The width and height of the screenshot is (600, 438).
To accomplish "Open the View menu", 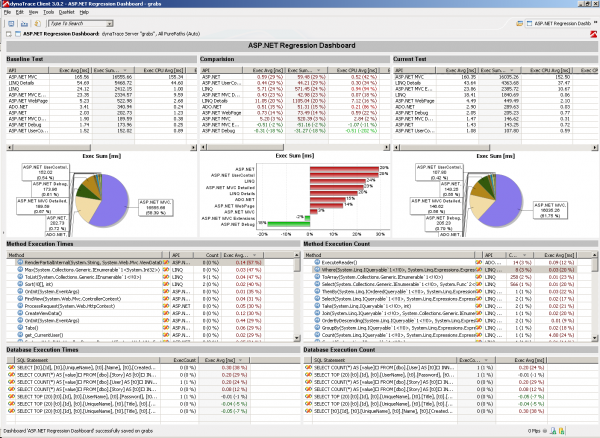I will (33, 12).
